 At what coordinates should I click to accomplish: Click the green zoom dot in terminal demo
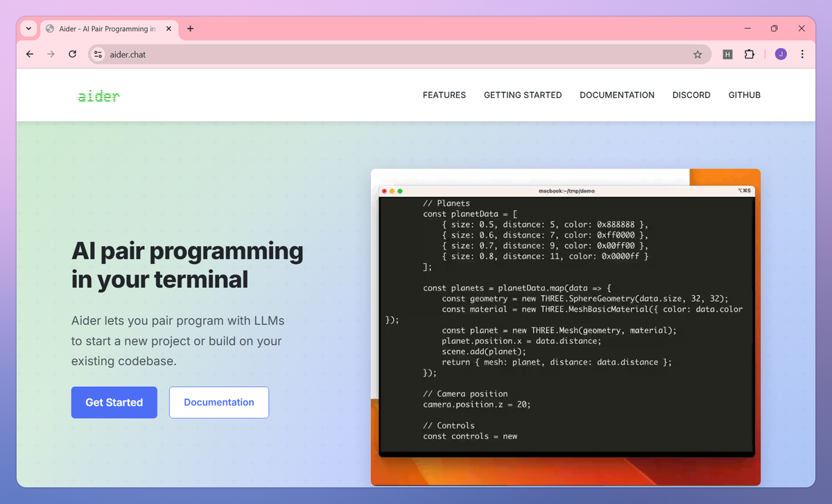click(x=400, y=191)
